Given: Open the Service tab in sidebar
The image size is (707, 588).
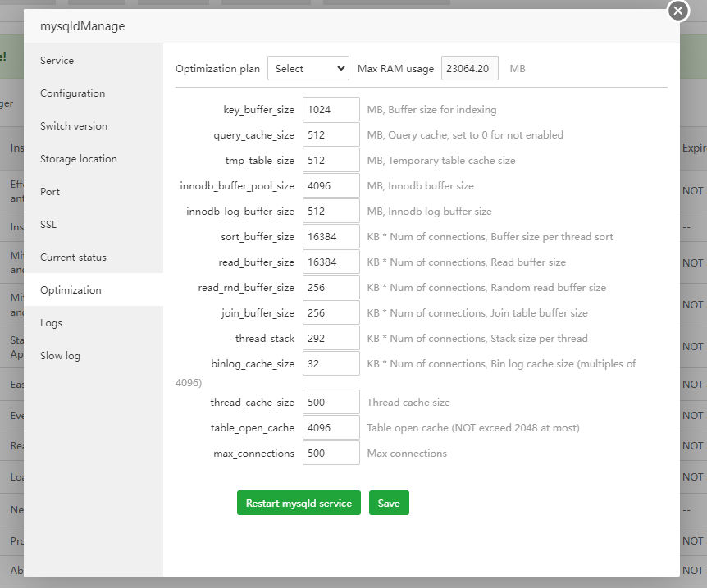Looking at the screenshot, I should [57, 61].
